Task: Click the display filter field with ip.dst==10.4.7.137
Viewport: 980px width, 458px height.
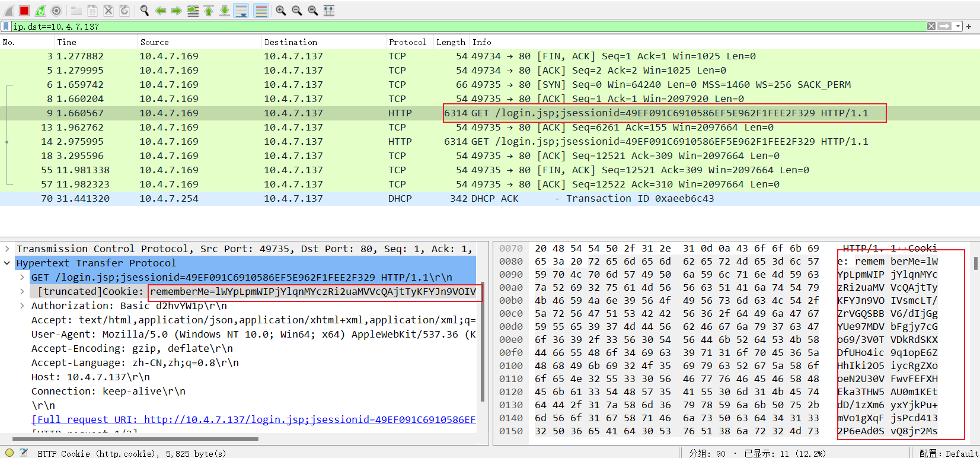Action: (x=468, y=26)
